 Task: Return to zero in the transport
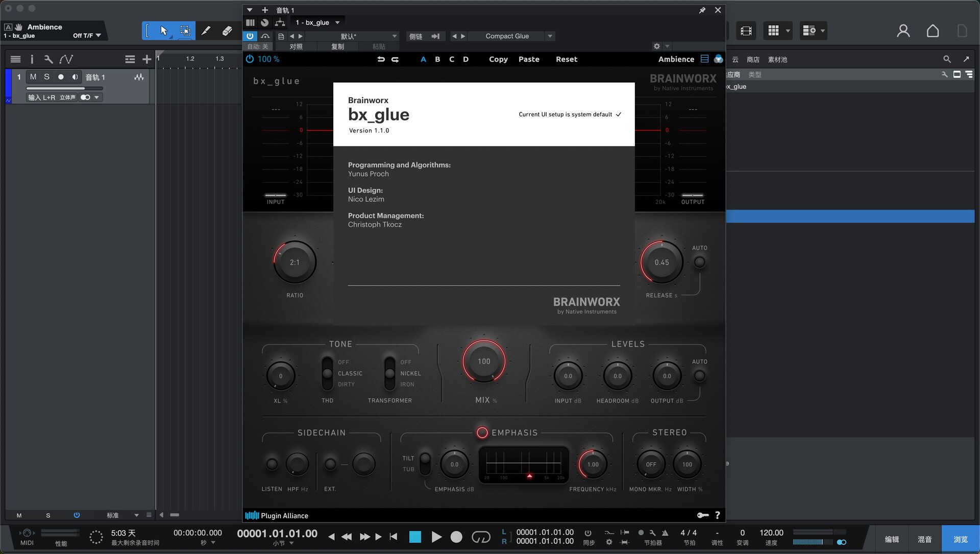393,537
